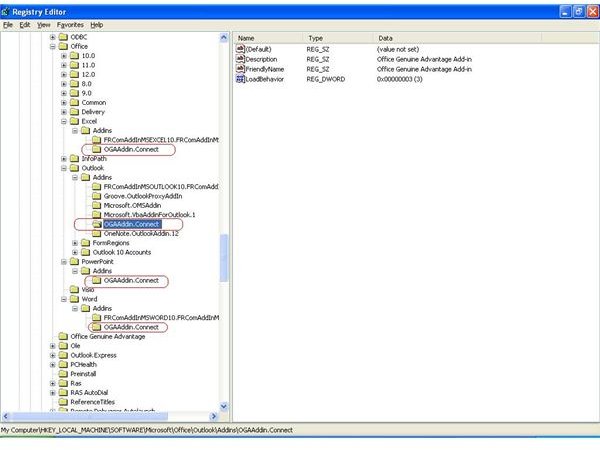The height and width of the screenshot is (450, 600).
Task: Collapse the Word key
Action: pos(64,299)
